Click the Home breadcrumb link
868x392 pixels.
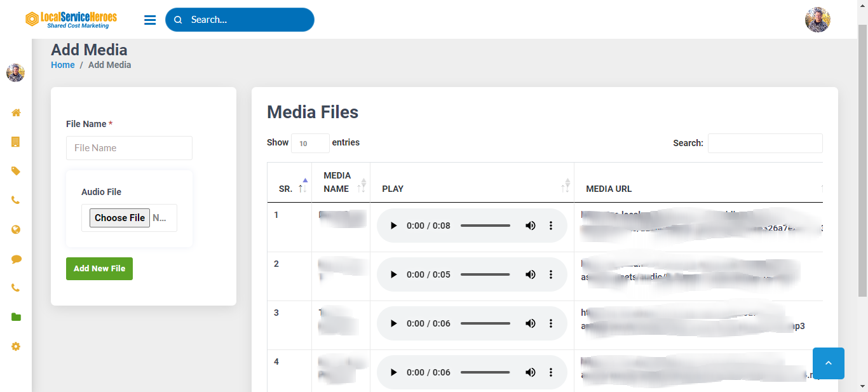(63, 65)
